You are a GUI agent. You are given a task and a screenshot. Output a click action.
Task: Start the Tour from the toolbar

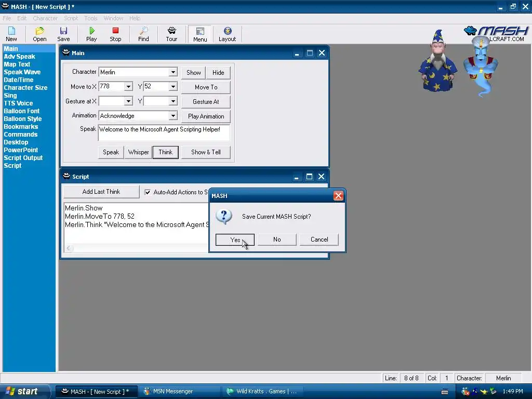coord(171,34)
